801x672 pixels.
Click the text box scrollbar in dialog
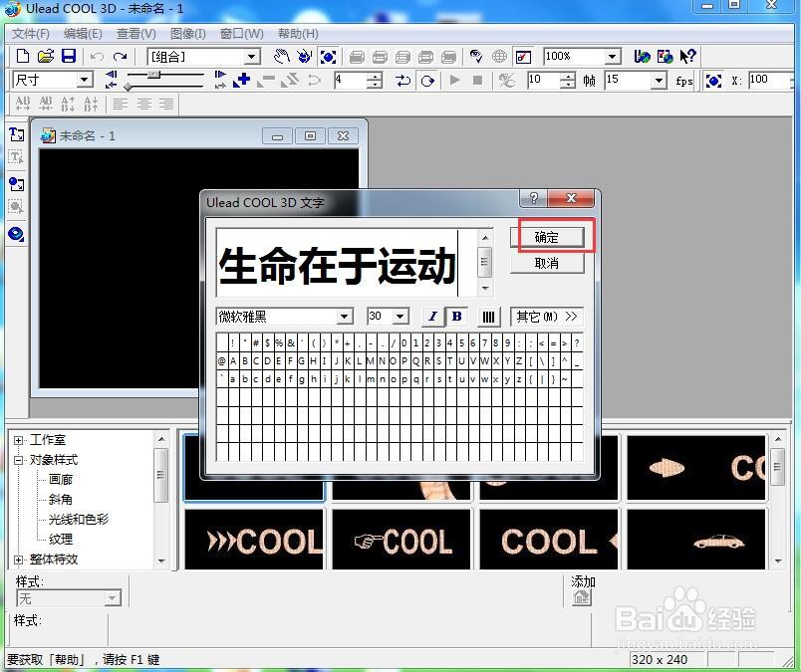tap(485, 263)
